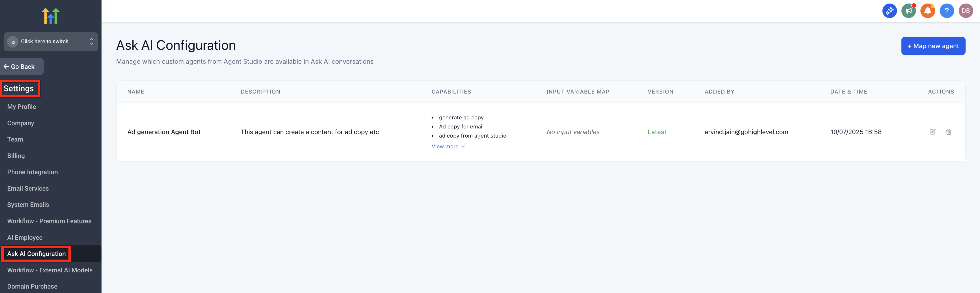The width and height of the screenshot is (980, 293).
Task: Open My Profile settings
Action: (22, 107)
